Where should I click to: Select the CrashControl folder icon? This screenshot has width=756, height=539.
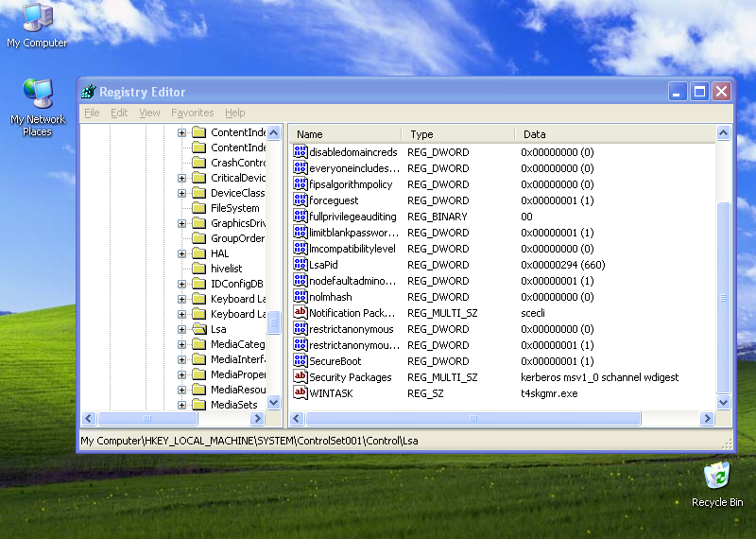(x=199, y=163)
